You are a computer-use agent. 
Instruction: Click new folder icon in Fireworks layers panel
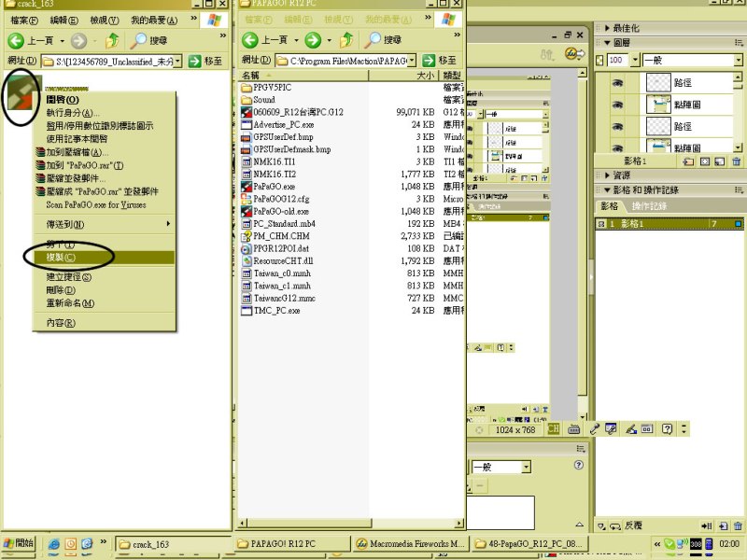(x=689, y=161)
